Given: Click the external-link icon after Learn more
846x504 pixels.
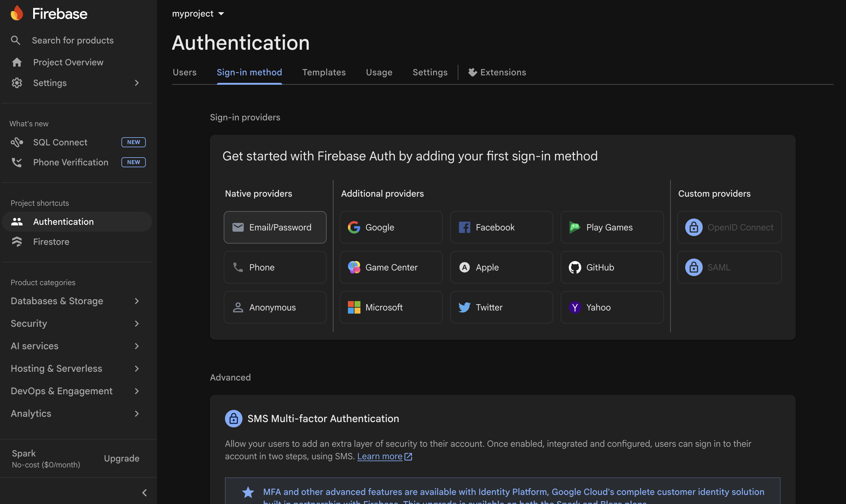Looking at the screenshot, I should coord(408,456).
